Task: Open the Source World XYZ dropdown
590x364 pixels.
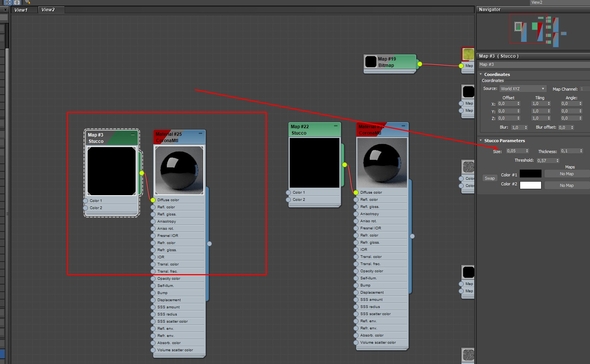Action: pyautogui.click(x=523, y=89)
